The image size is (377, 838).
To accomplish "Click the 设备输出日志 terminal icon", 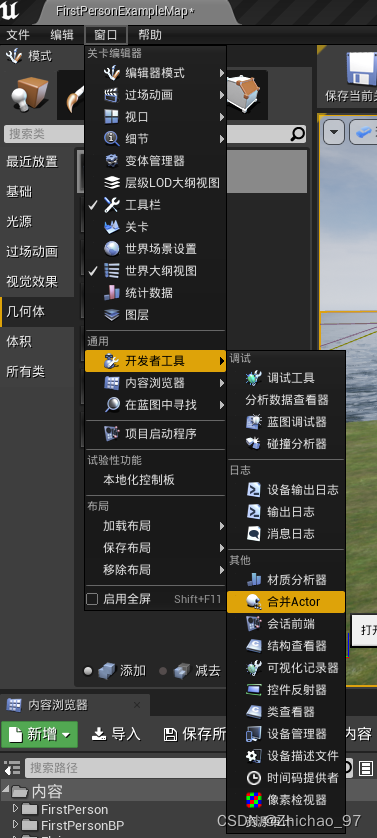I will pyautogui.click(x=253, y=490).
